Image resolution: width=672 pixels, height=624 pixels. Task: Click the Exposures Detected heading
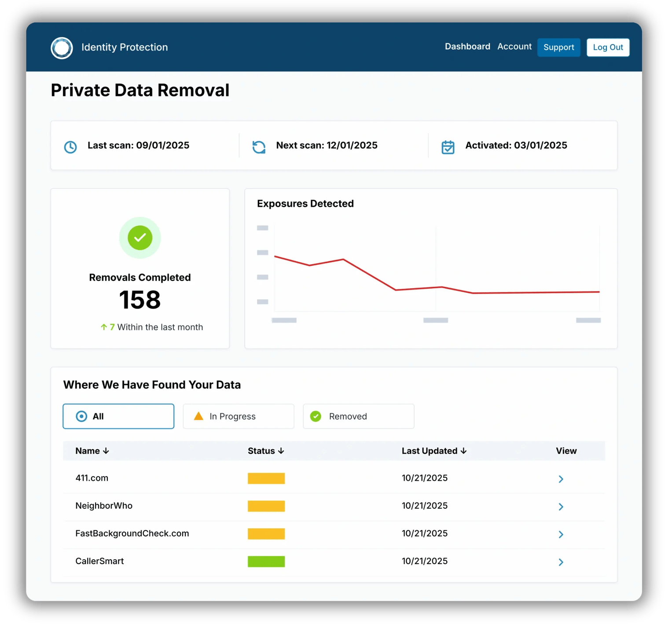pos(305,203)
